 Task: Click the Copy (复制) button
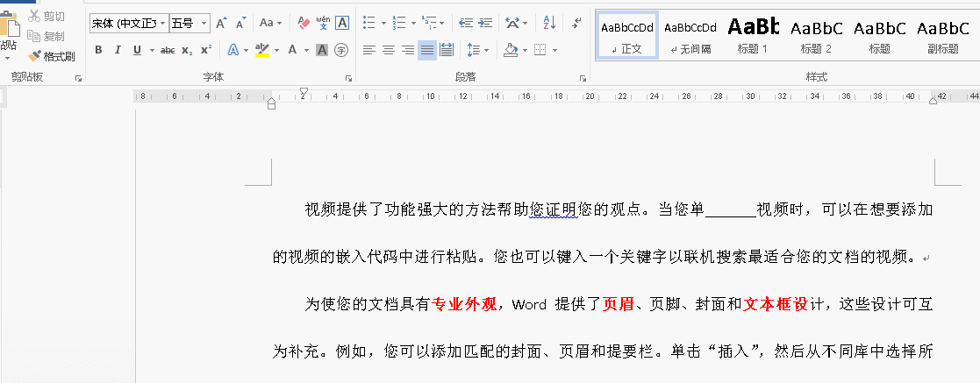click(46, 36)
